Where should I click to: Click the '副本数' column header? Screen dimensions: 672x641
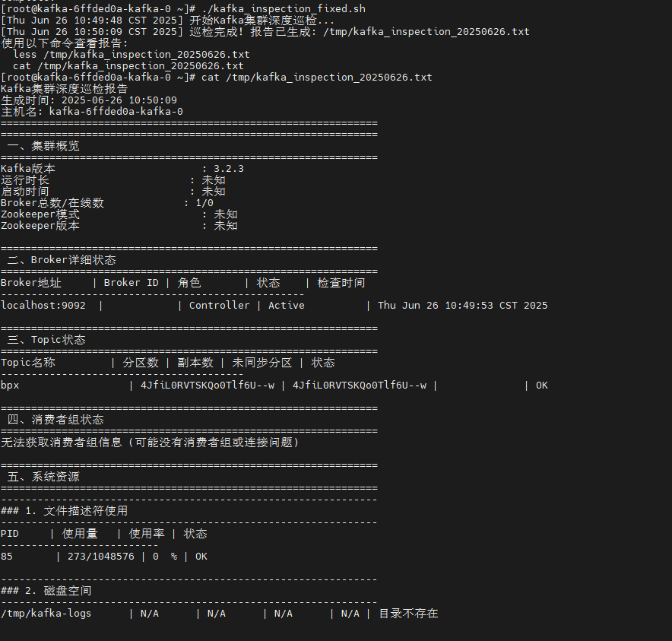(195, 362)
